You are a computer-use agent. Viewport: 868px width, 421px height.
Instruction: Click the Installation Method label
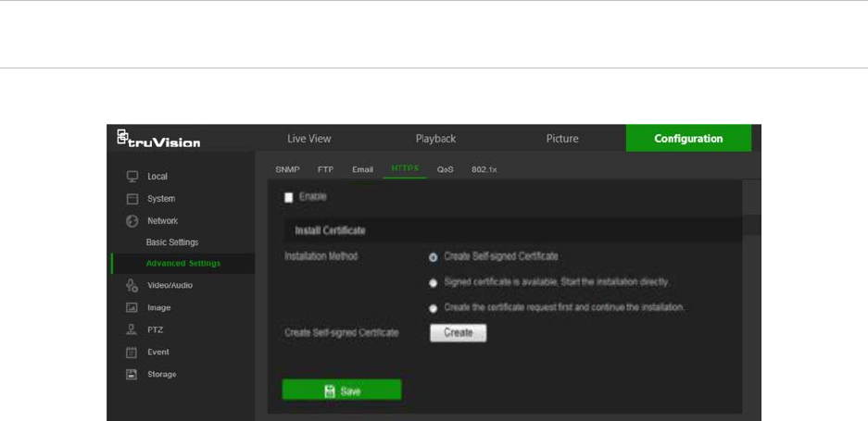coord(321,256)
